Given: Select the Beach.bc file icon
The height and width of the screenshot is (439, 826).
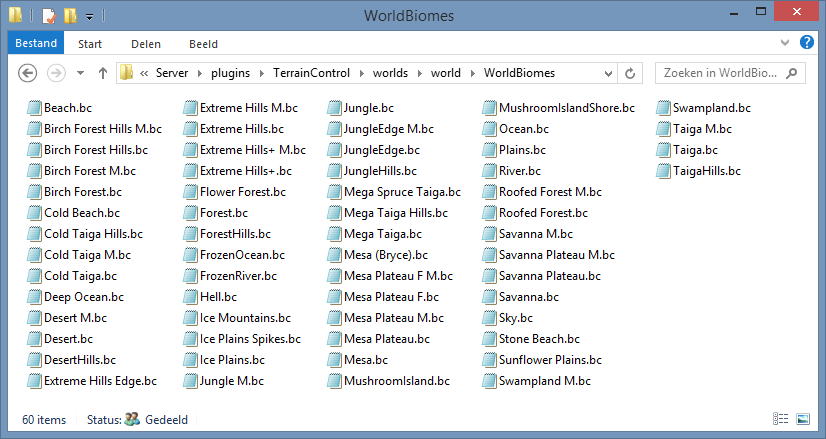Looking at the screenshot, I should [x=34, y=108].
